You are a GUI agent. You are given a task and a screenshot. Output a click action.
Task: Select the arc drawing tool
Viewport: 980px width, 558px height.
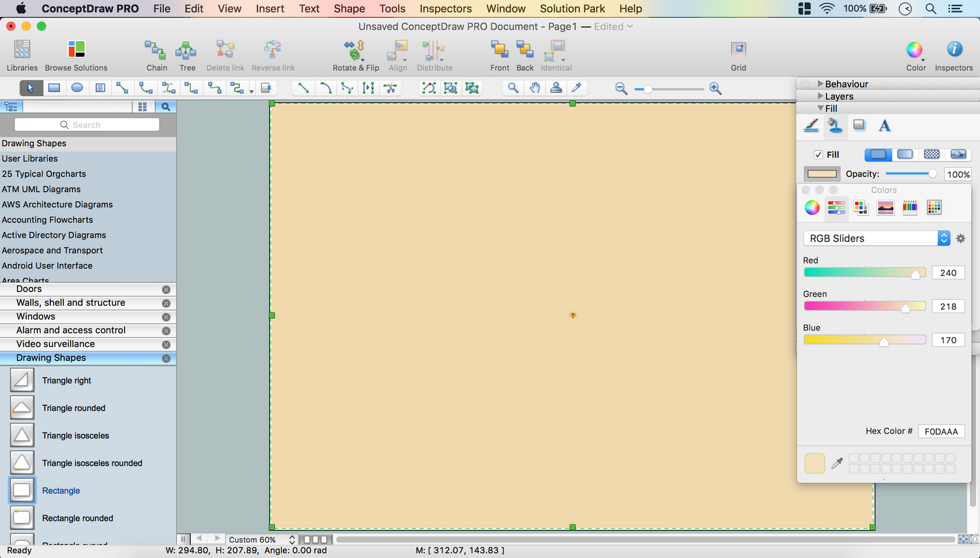tap(325, 88)
